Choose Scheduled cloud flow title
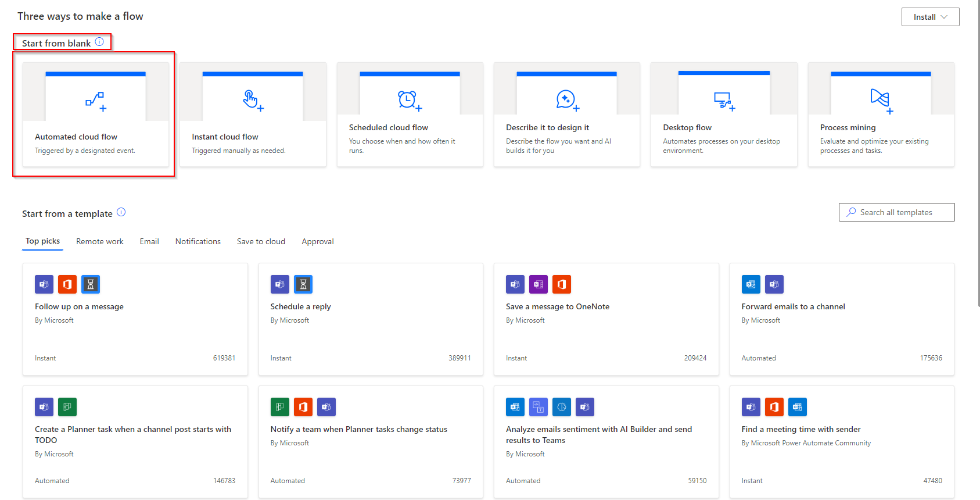Image resolution: width=980 pixels, height=500 pixels. 389,127
